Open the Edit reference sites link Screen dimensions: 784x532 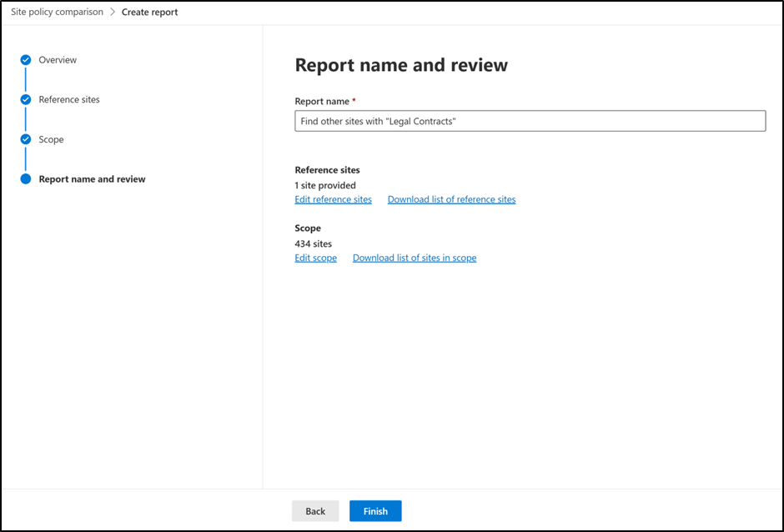pyautogui.click(x=333, y=199)
